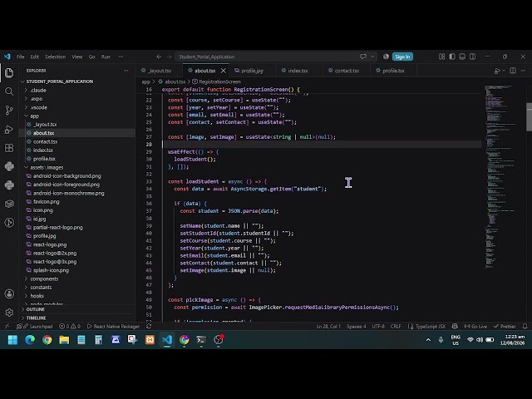Collapse the assets\images folder
The width and height of the screenshot is (532, 399).
(x=77, y=167)
